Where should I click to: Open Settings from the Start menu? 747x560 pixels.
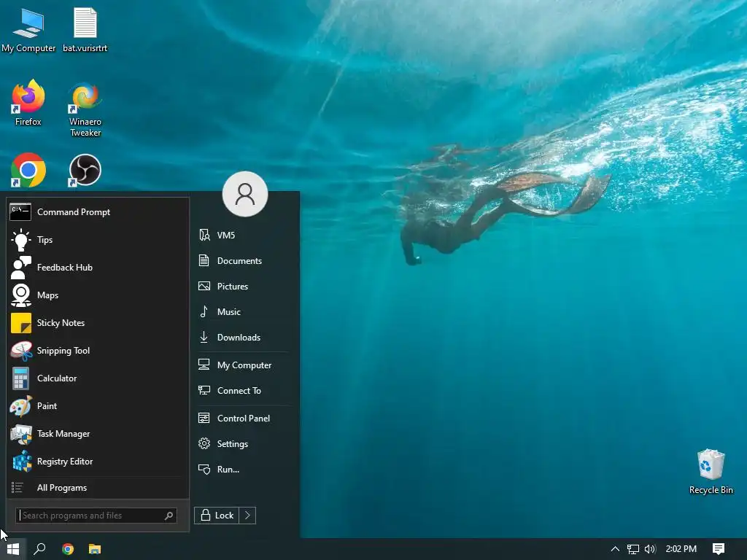pos(242,444)
